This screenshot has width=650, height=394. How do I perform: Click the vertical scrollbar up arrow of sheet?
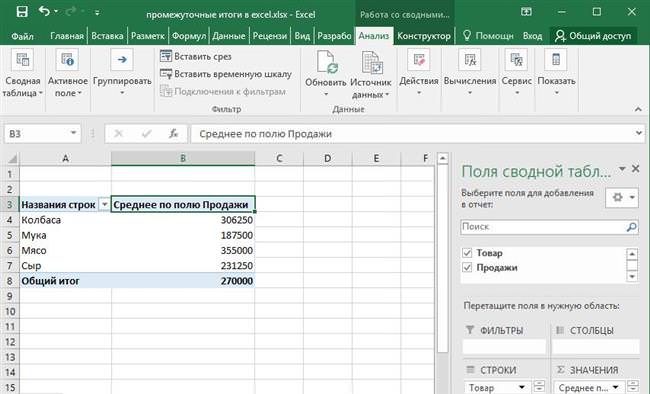coord(443,158)
